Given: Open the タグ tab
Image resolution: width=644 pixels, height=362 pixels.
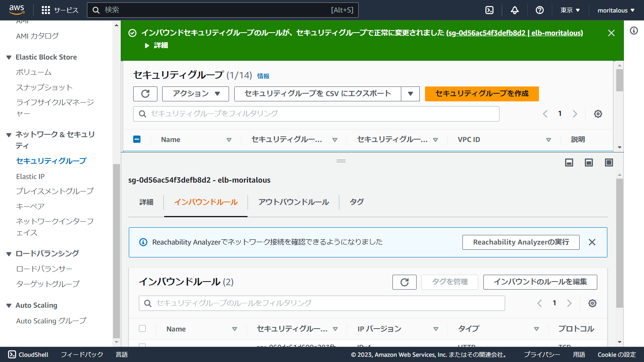Looking at the screenshot, I should point(356,202).
